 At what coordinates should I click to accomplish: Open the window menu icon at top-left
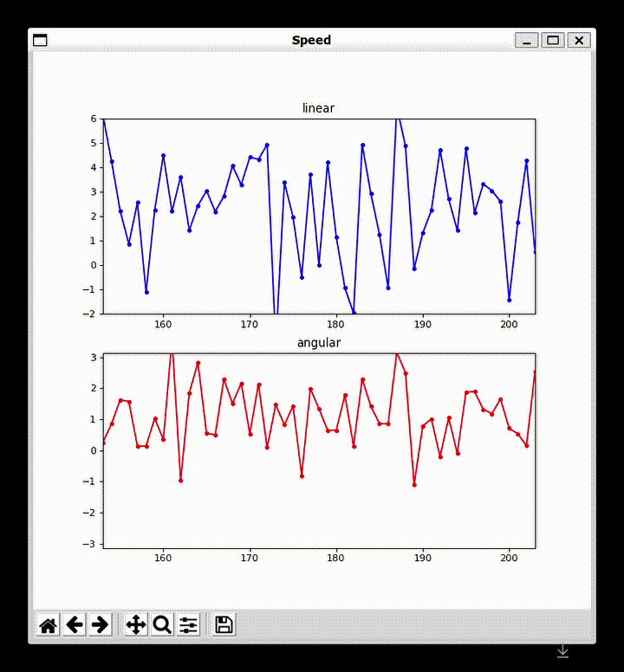coord(40,40)
